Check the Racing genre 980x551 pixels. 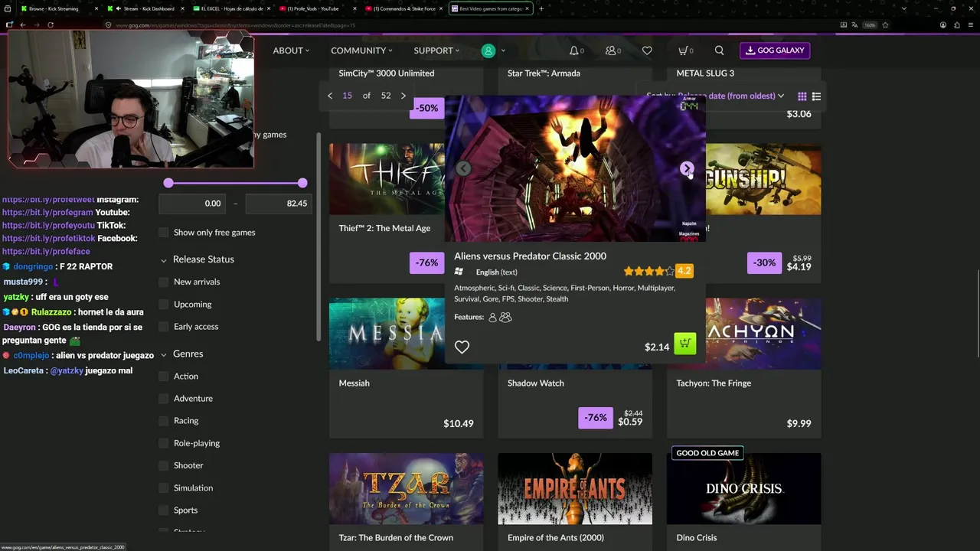coord(163,420)
